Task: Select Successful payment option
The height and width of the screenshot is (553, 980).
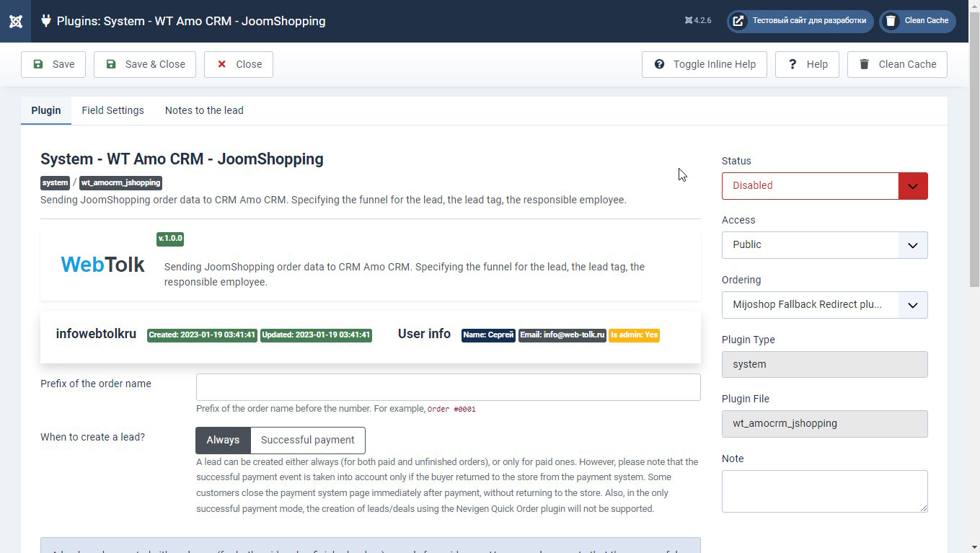Action: click(x=308, y=440)
